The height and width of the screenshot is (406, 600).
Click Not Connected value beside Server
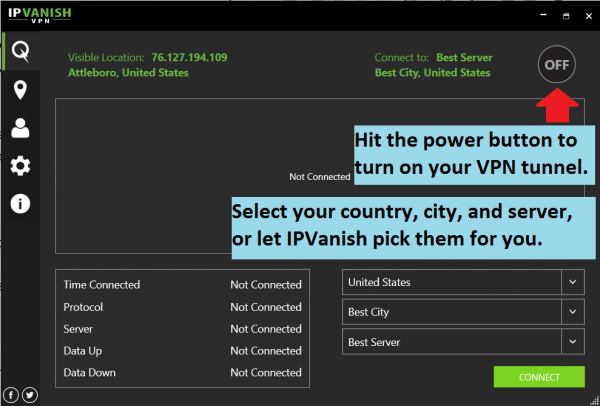pyautogui.click(x=266, y=329)
